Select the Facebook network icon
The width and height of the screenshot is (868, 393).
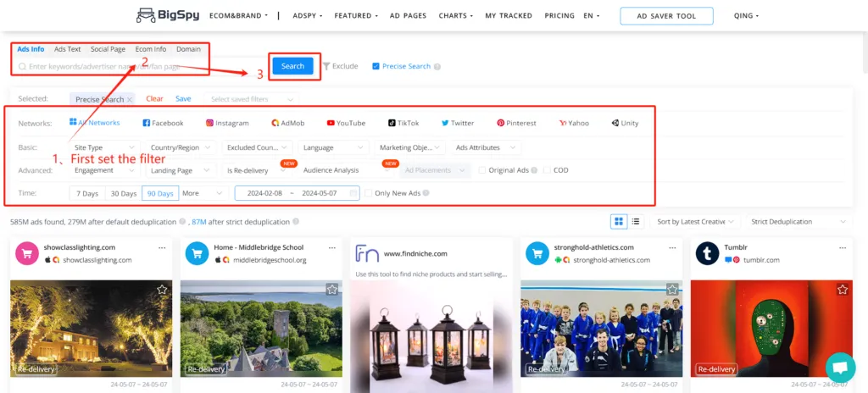[146, 123]
